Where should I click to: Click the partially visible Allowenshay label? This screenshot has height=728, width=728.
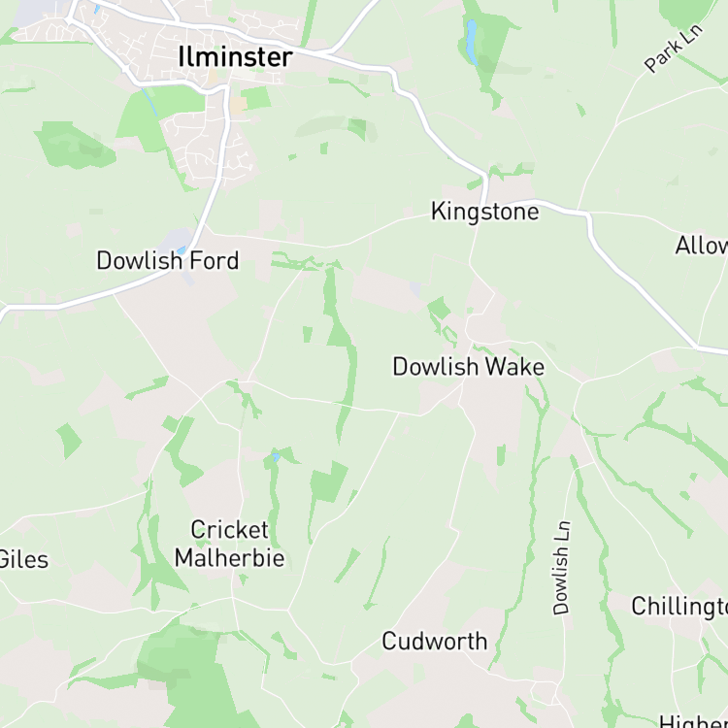[702, 246]
